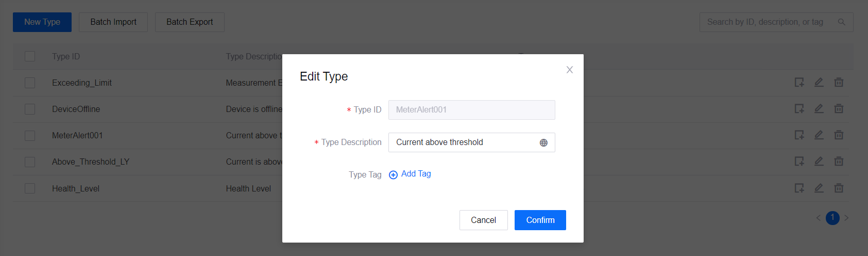Image resolution: width=868 pixels, height=256 pixels.
Task: Click the Add Tag plus icon
Action: 393,174
